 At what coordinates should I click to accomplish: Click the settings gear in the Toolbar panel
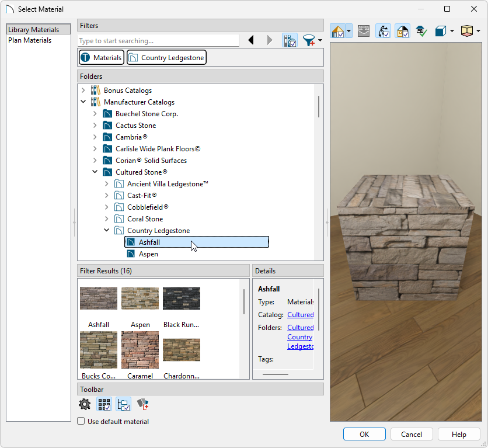(x=85, y=404)
